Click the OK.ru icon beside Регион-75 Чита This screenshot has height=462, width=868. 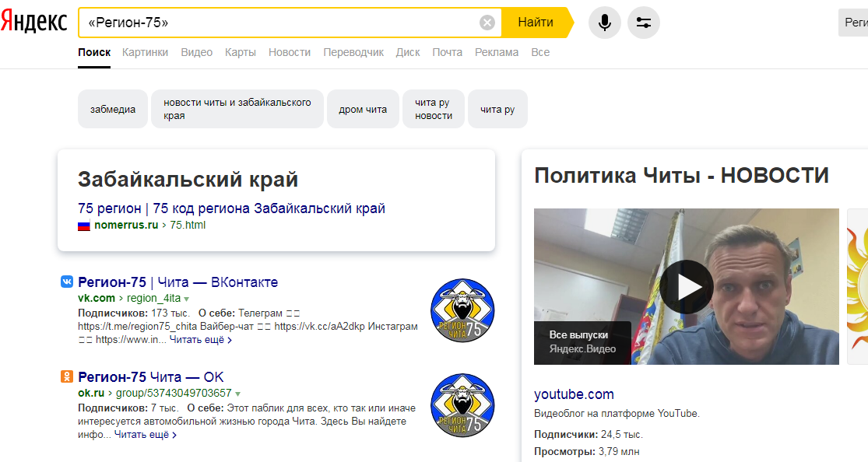[x=66, y=376]
